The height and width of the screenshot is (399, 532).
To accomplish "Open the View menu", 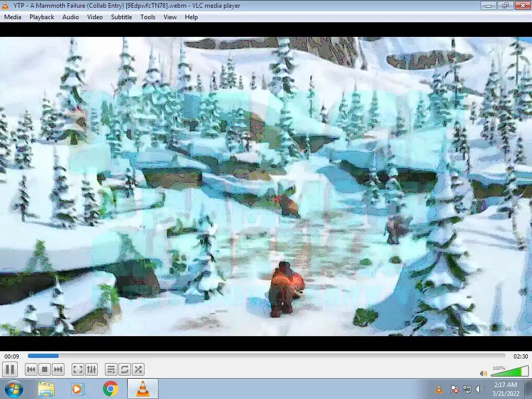I will coord(170,17).
